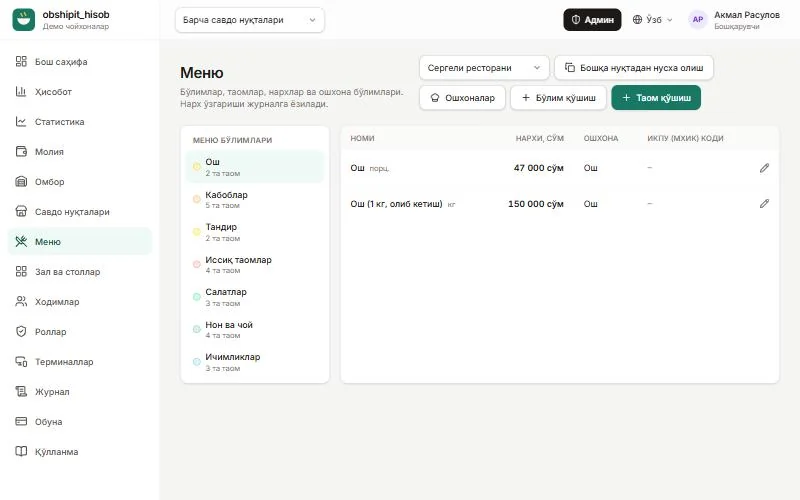Screen dimensions: 800x500
Task: Click the Молия wallet icon
Action: tap(21, 152)
